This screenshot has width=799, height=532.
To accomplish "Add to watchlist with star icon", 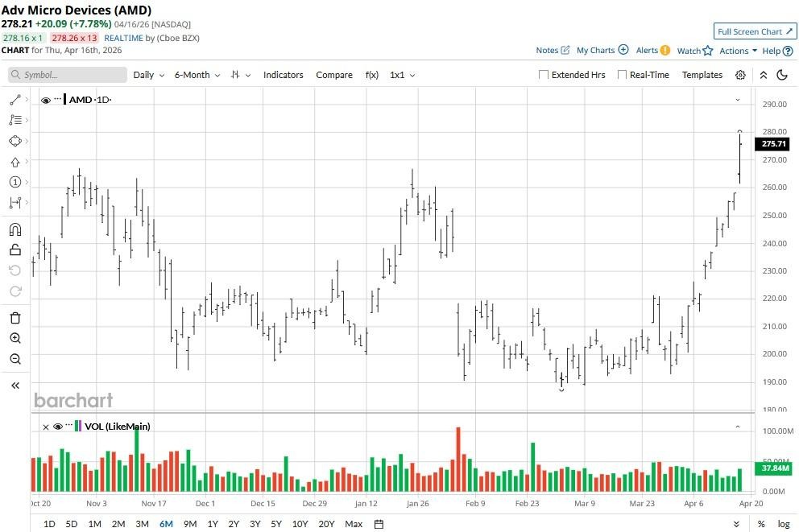I will click(708, 51).
